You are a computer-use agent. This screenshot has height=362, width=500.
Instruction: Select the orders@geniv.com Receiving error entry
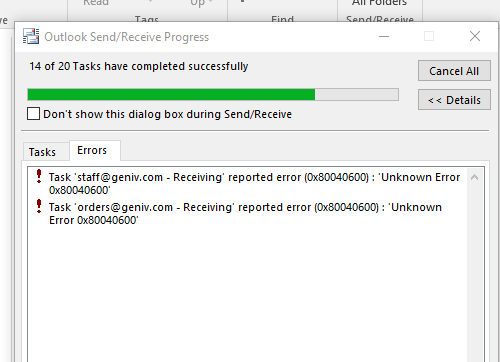tap(245, 213)
